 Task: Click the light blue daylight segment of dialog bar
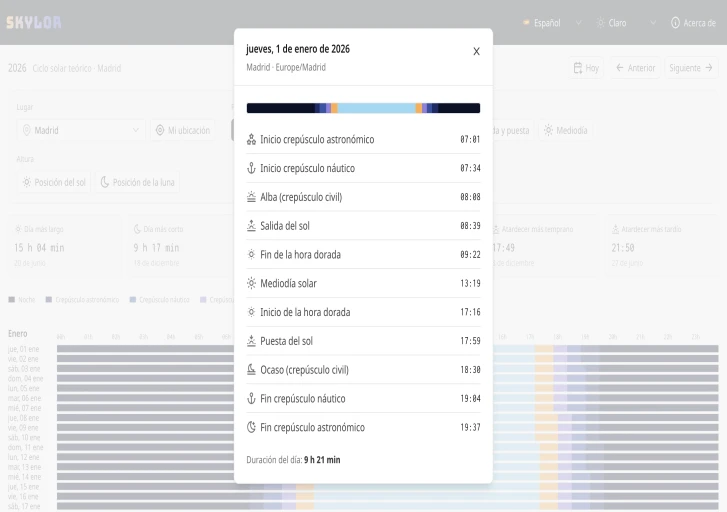pos(376,108)
